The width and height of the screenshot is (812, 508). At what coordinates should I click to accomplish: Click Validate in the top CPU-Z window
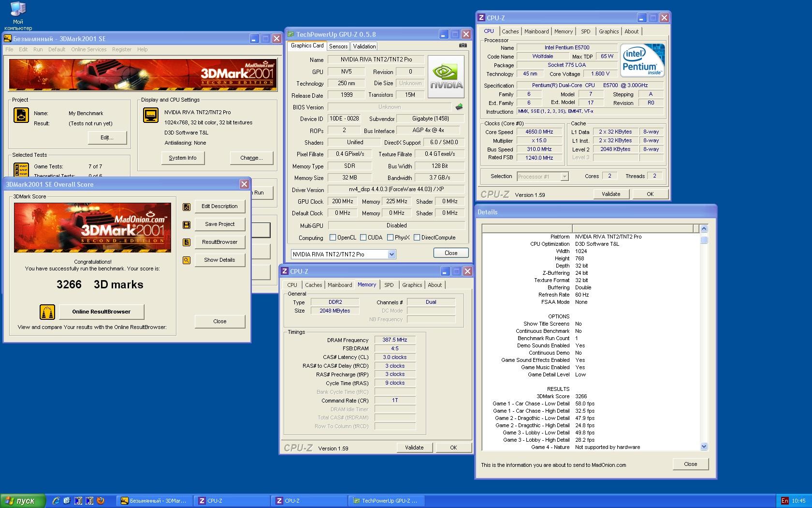[x=611, y=194]
